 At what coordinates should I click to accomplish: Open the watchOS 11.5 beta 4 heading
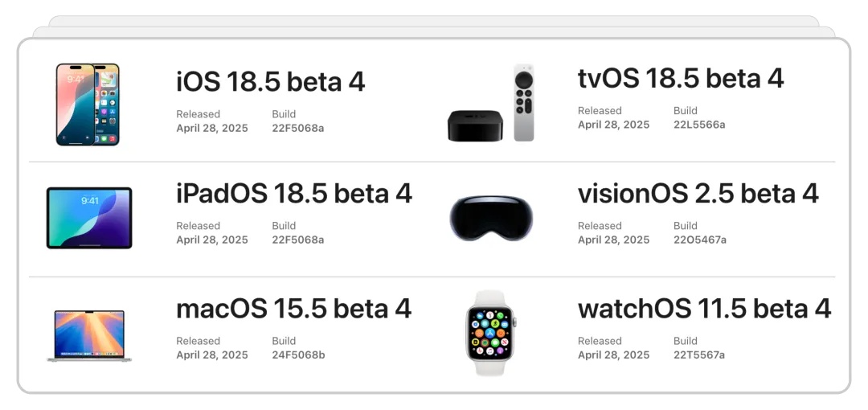(705, 308)
